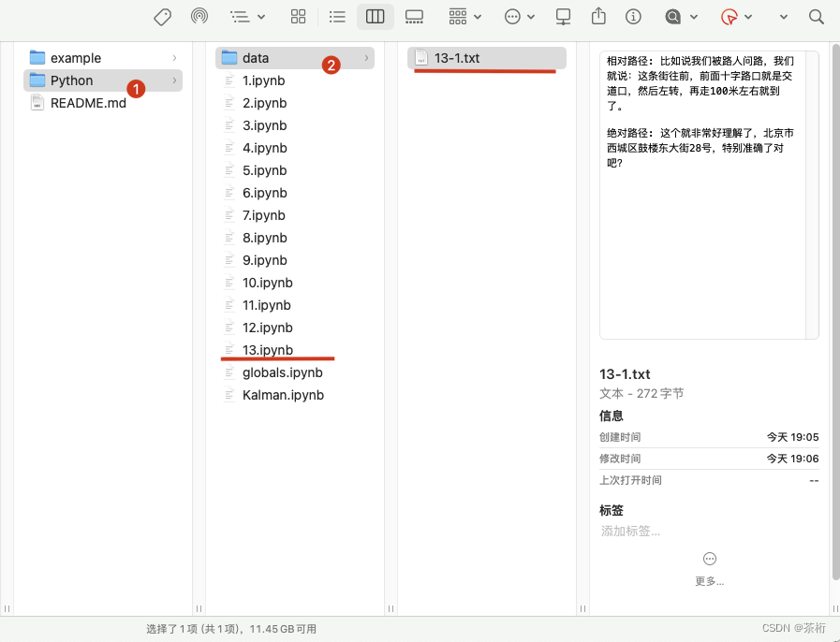
Task: Click the 上次打开时间 row
Action: [x=709, y=480]
